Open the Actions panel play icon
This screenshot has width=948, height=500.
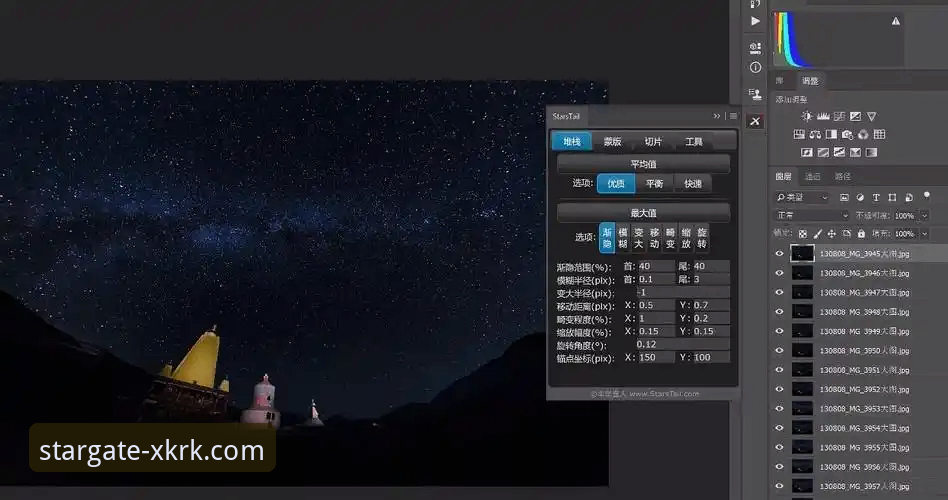tap(755, 21)
